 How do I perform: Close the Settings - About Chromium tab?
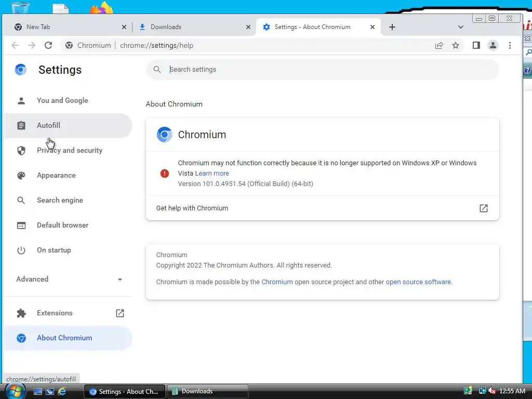click(372, 27)
